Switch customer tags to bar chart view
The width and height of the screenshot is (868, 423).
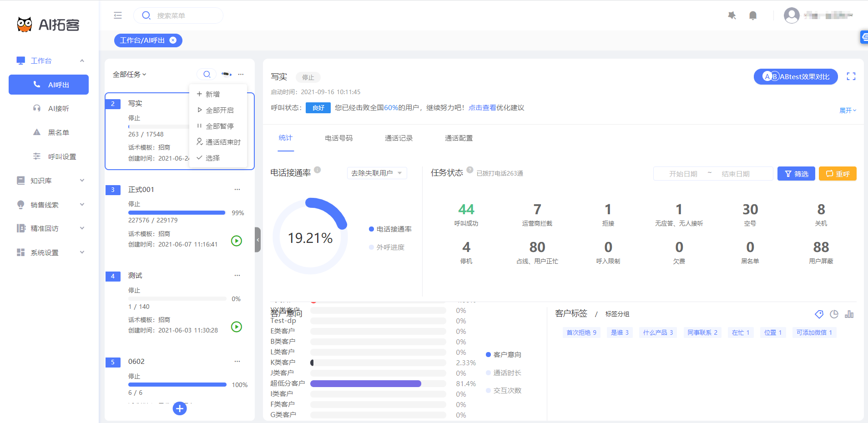(849, 314)
